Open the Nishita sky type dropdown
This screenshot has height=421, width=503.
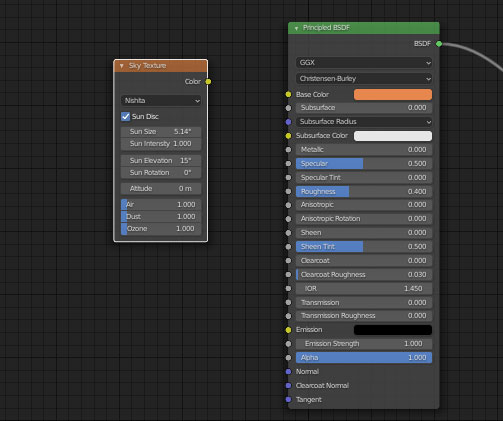click(161, 101)
